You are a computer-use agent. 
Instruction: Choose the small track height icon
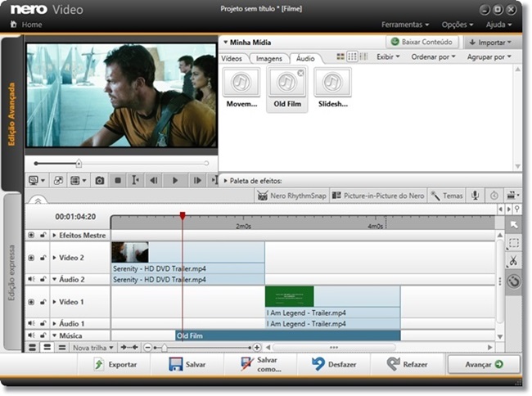click(61, 348)
